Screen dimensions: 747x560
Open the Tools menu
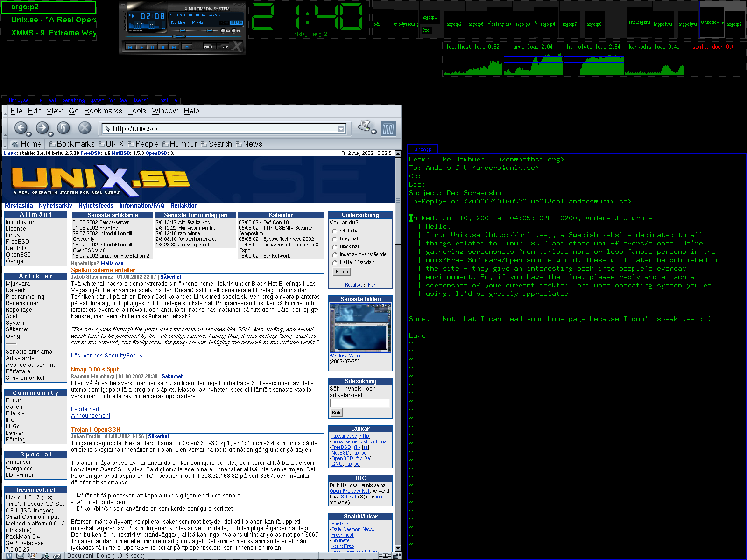point(137,111)
